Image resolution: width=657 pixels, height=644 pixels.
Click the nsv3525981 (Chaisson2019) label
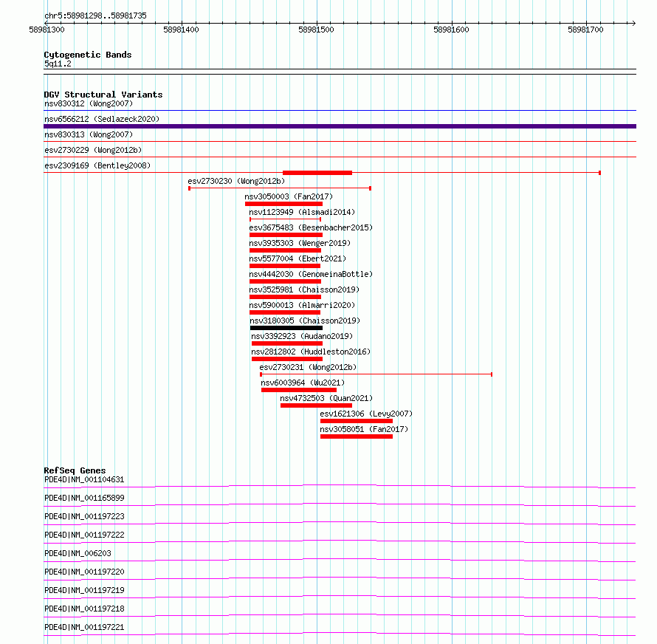(304, 290)
